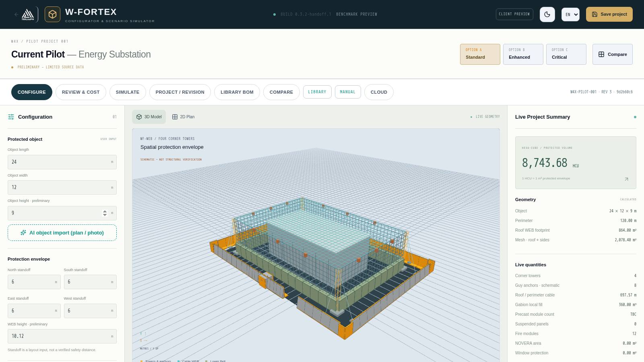
Task: Select Option A Standard
Action: coord(480,54)
